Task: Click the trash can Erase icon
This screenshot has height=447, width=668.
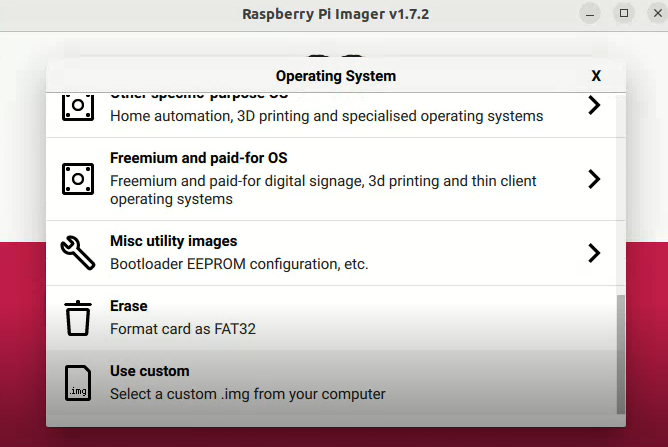Action: pyautogui.click(x=78, y=318)
